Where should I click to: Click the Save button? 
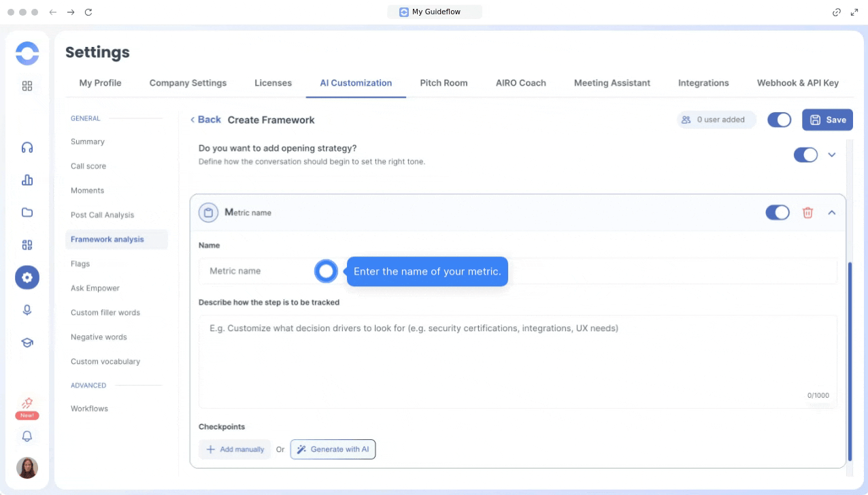click(x=827, y=120)
